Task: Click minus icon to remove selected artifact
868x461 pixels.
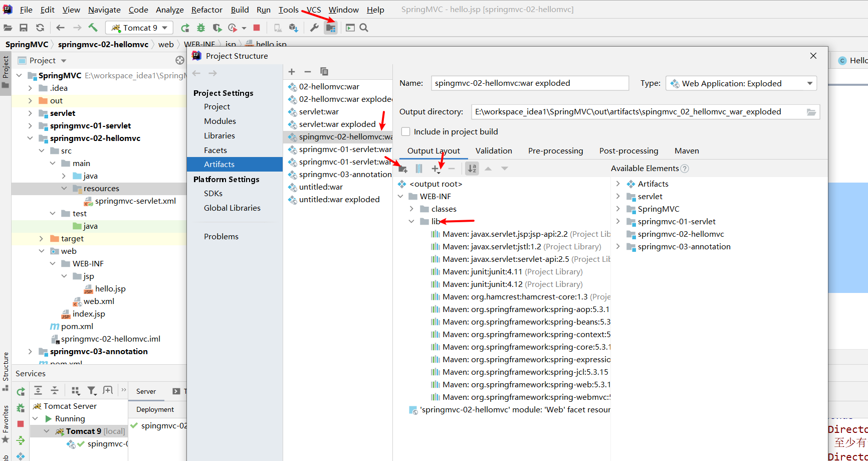Action: click(308, 72)
